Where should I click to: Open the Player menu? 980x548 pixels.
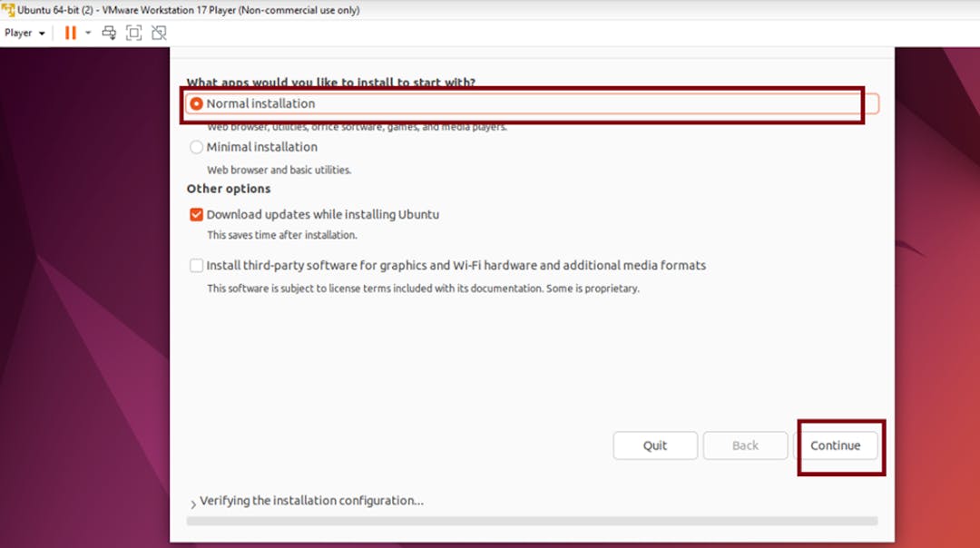click(16, 33)
